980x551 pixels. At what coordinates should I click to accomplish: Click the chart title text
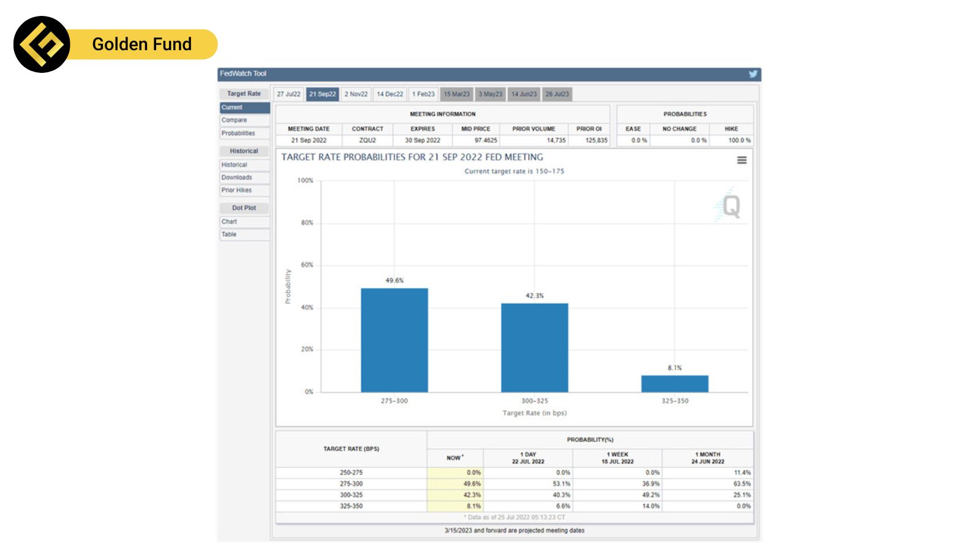412,157
